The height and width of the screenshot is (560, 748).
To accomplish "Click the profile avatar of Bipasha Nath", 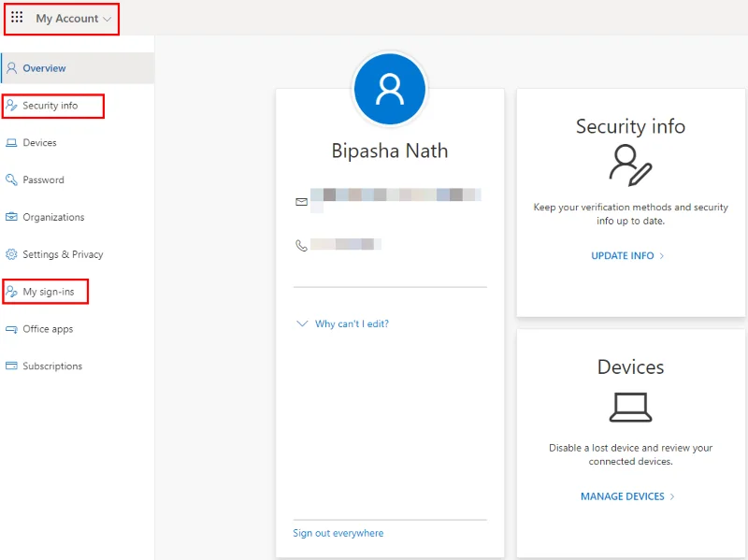I will click(x=390, y=88).
